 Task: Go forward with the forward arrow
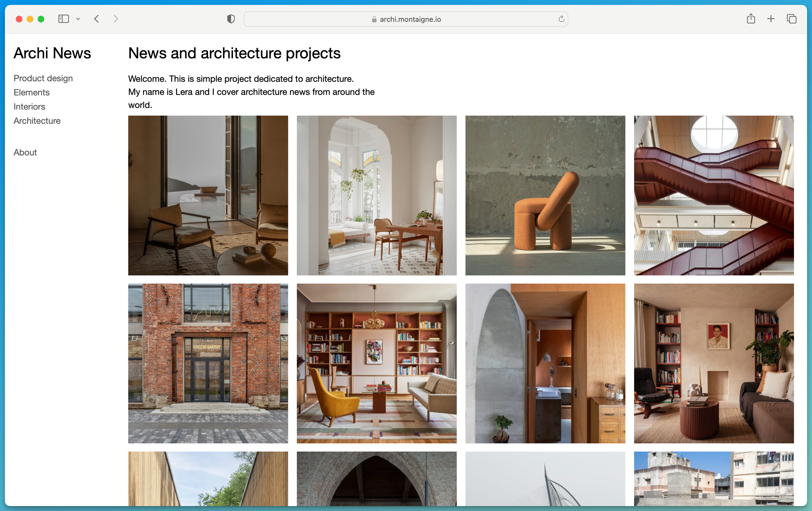point(116,19)
